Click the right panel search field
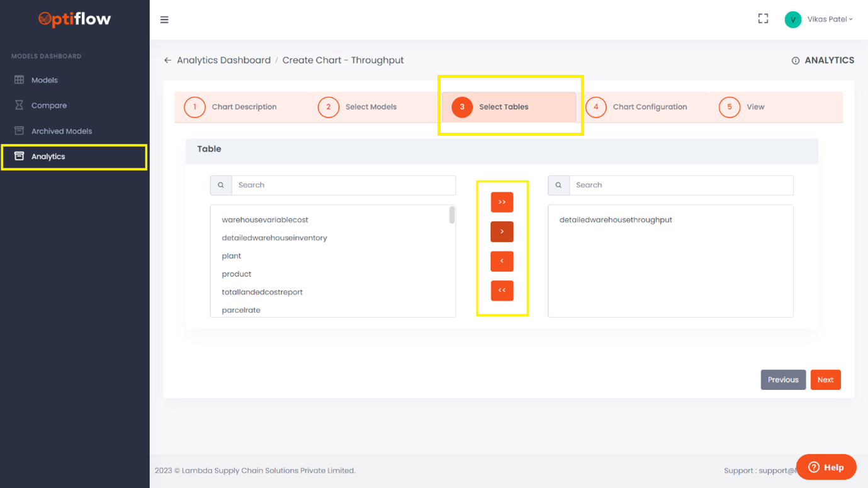Viewport: 868px width, 488px height. click(x=680, y=185)
